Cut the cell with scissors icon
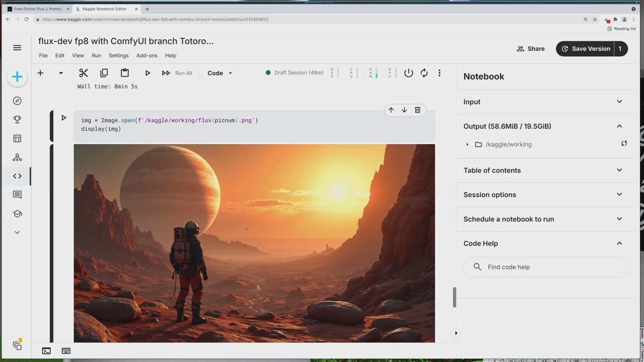 (x=84, y=73)
